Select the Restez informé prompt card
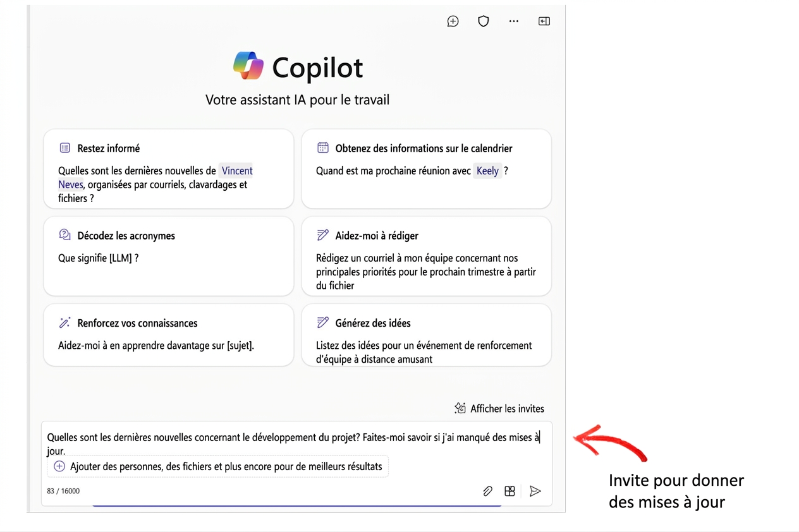 click(168, 169)
